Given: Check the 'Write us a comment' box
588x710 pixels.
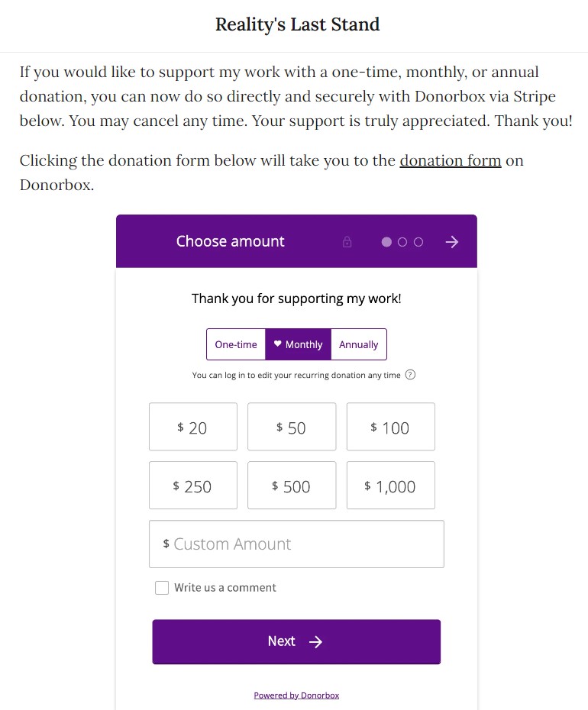Looking at the screenshot, I should pos(162,588).
